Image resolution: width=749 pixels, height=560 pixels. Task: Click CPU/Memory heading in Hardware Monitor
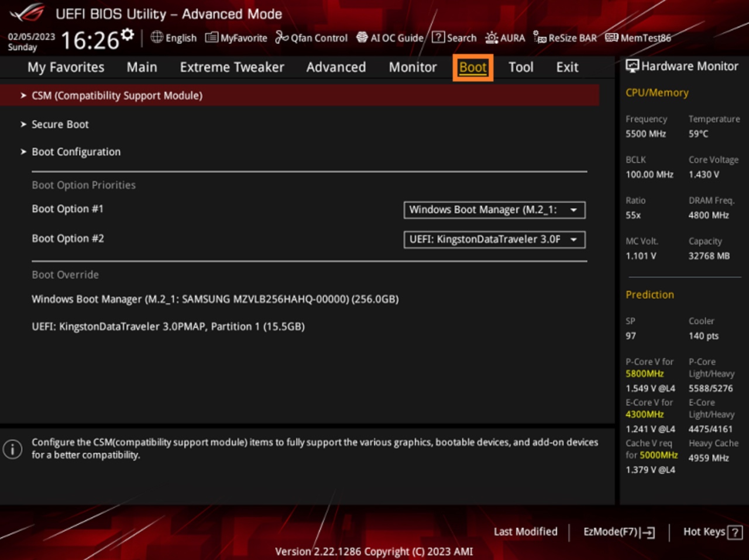click(x=657, y=92)
